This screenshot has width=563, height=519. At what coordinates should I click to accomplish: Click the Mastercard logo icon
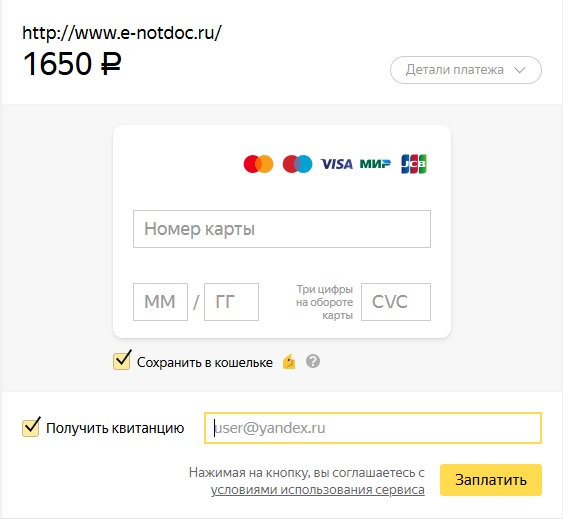(x=258, y=164)
